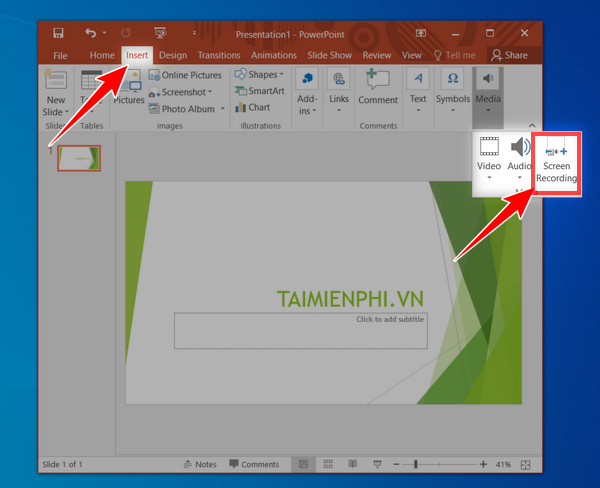Click the Redo icon
Viewport: 600px width, 488px height.
[x=126, y=33]
